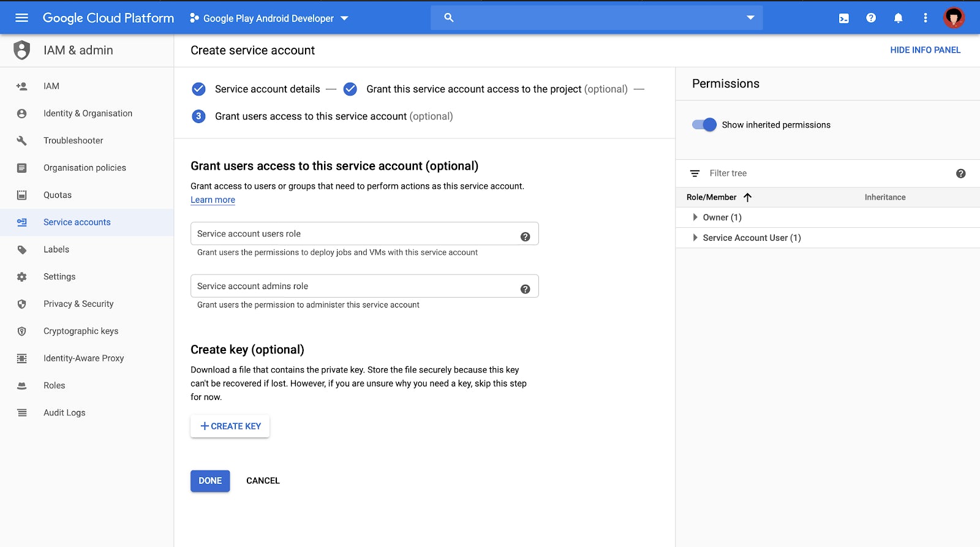Expand the Service Account User (1) row
The height and width of the screenshot is (547, 980).
point(695,238)
